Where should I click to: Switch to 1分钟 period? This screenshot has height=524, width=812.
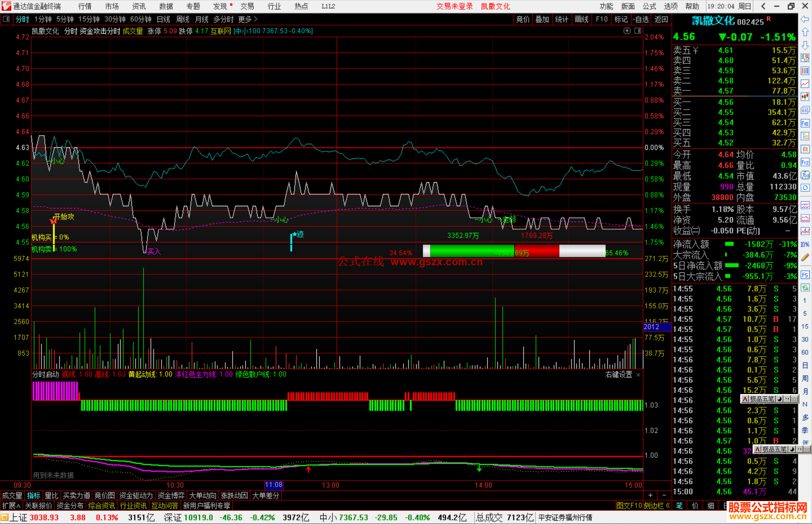tap(43, 19)
